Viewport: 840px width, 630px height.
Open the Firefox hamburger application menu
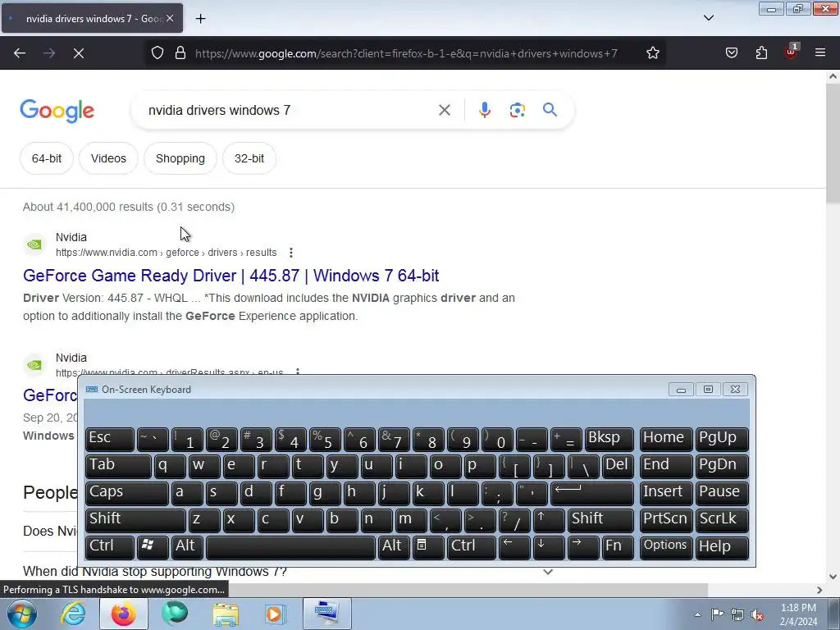(x=820, y=53)
